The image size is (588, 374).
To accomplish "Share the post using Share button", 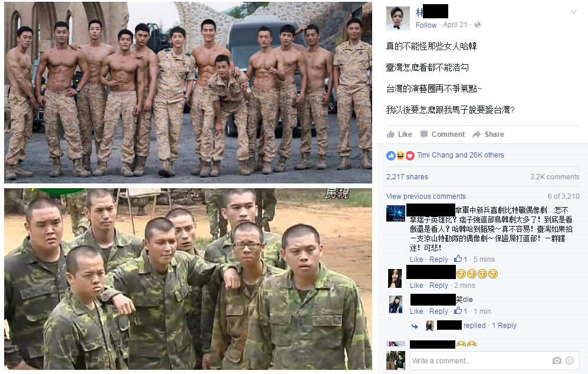I will [x=488, y=134].
